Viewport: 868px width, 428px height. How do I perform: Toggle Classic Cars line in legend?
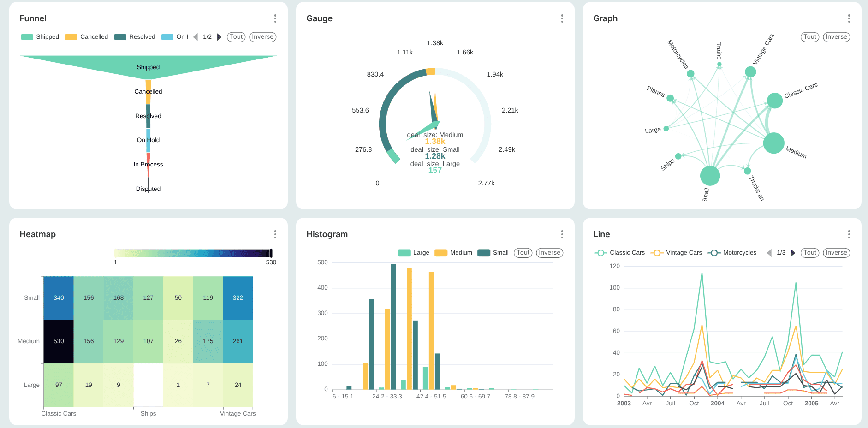[x=620, y=253]
